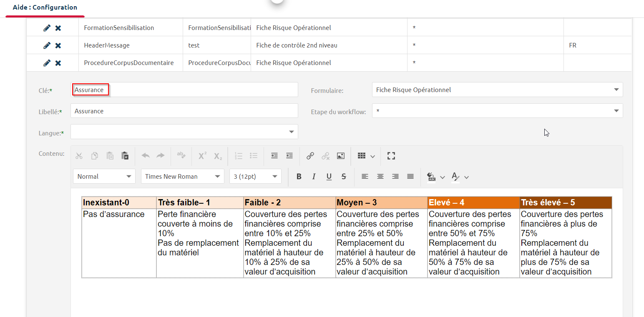Edit the HeaderMessage row with pencil icon
644x317 pixels.
[x=47, y=45]
